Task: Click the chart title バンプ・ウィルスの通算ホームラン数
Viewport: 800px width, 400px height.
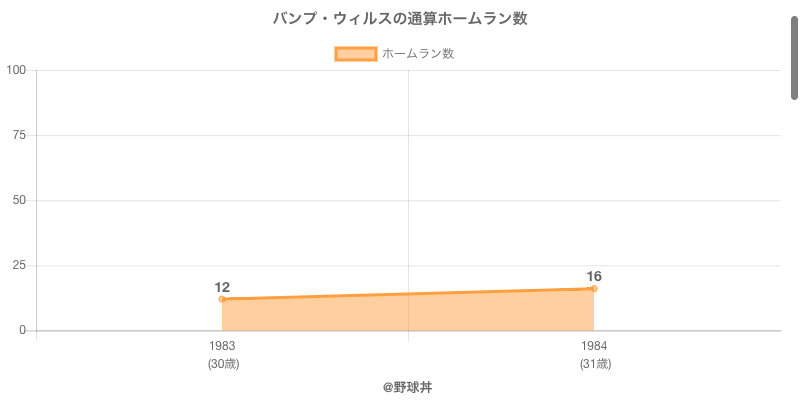Action: pos(400,19)
